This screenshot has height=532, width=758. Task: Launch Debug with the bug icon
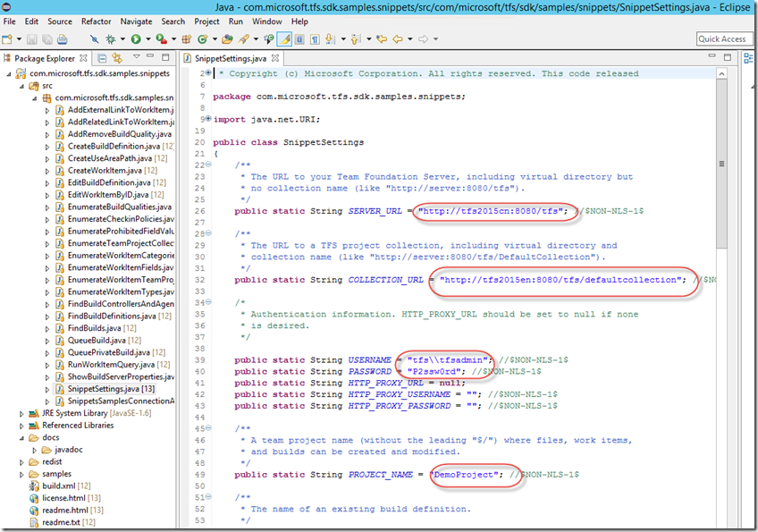coord(111,39)
